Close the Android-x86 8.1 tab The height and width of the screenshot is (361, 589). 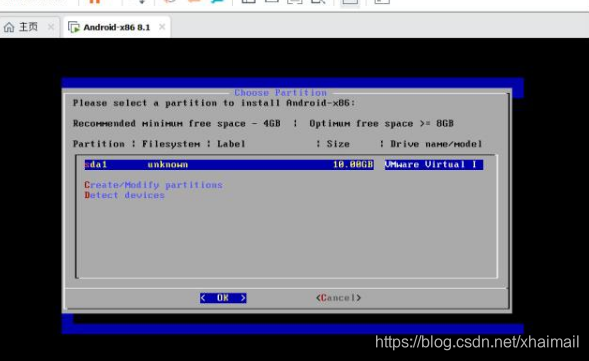(162, 27)
